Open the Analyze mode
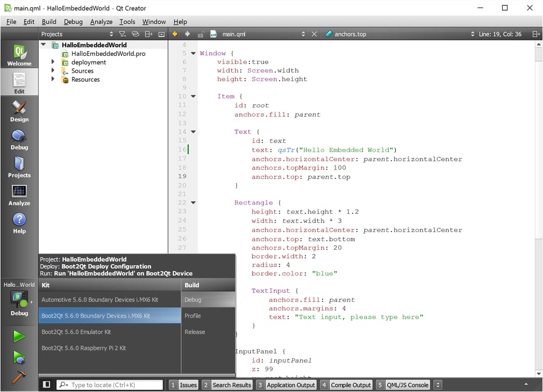The width and height of the screenshot is (543, 392). pos(19,195)
